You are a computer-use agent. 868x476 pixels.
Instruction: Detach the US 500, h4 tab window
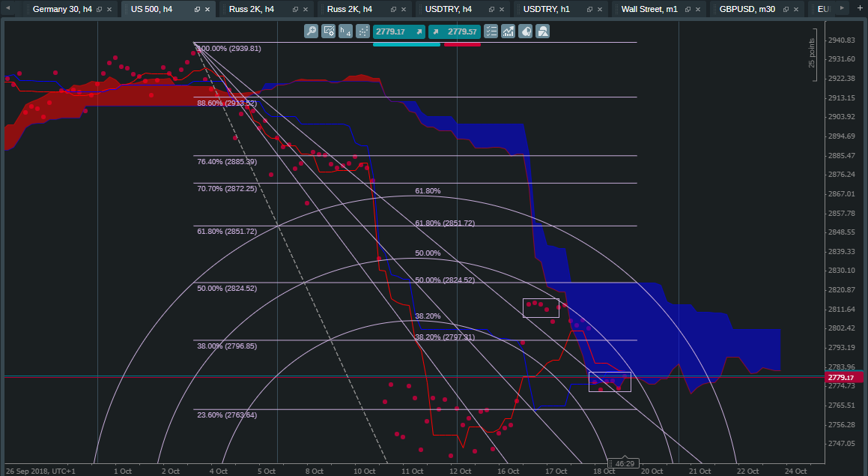tap(196, 10)
